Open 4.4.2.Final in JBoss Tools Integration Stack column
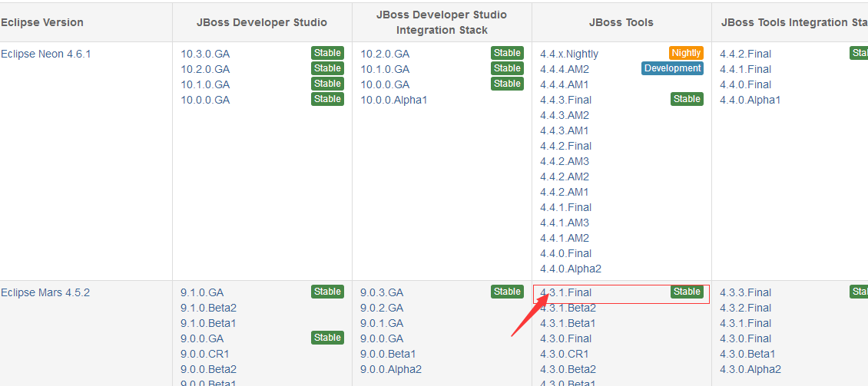This screenshot has width=868, height=386. (746, 54)
